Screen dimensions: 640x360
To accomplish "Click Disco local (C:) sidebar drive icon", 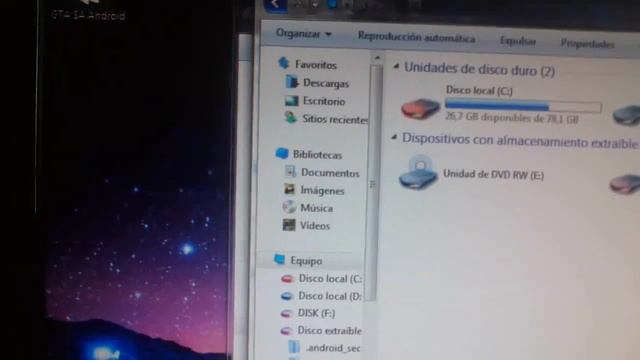I will click(x=287, y=279).
